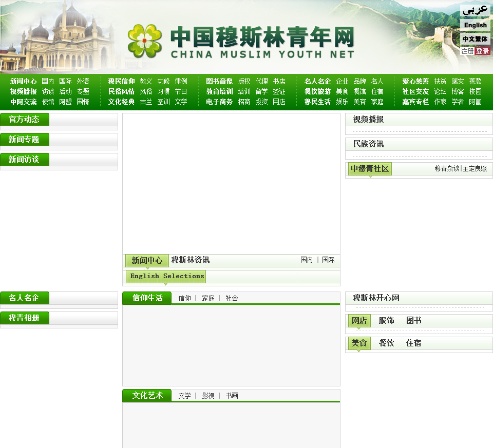Select the 服饰 tab next to 网店
493x448 pixels.
pyautogui.click(x=386, y=320)
